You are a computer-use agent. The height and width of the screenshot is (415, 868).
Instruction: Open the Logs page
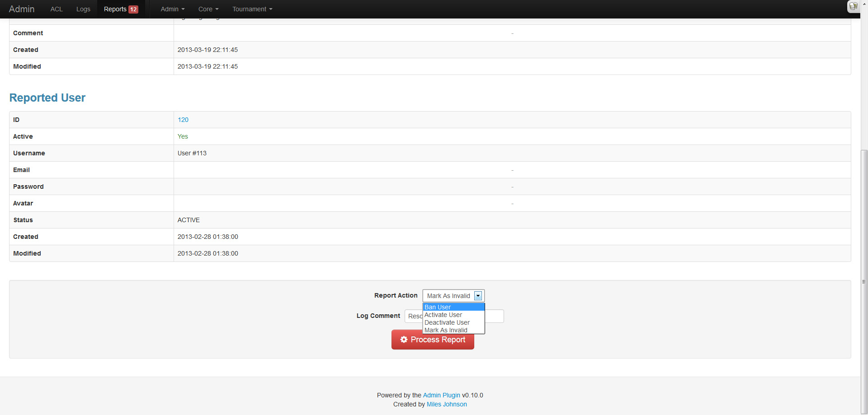point(83,9)
